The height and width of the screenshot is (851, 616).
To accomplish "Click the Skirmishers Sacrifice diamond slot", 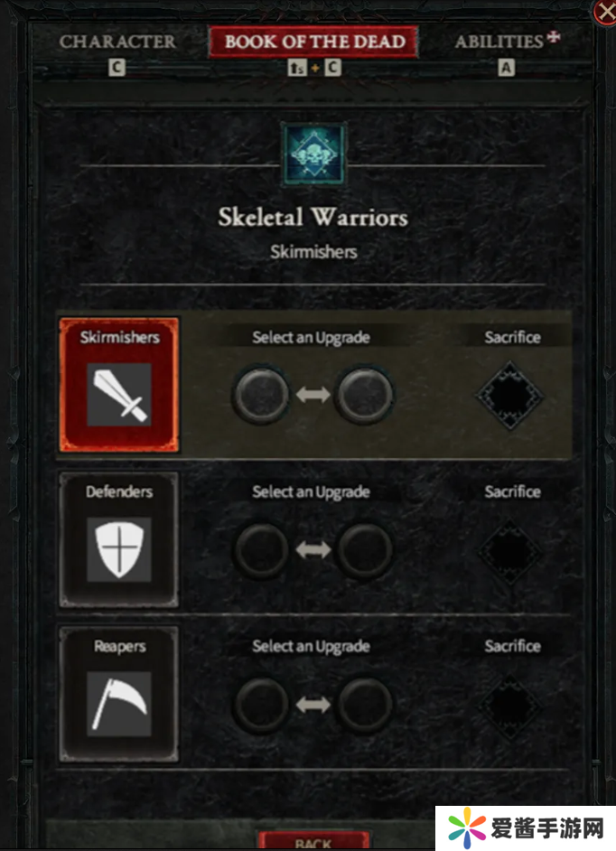I will pyautogui.click(x=509, y=396).
